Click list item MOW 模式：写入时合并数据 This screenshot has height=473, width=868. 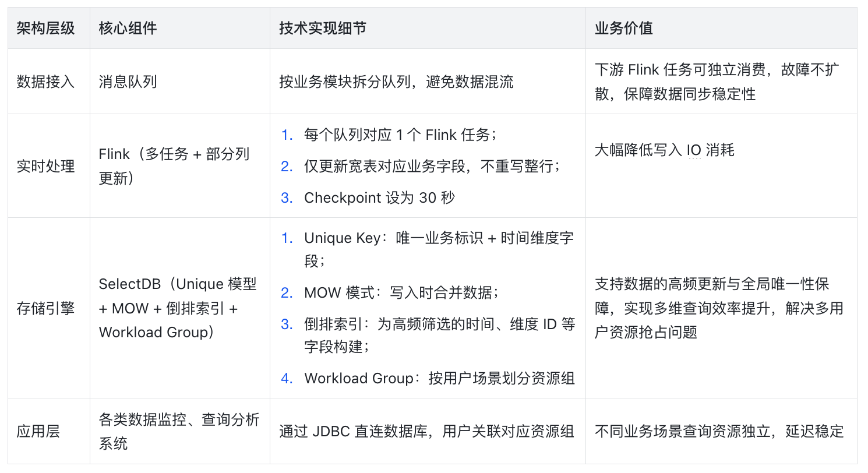point(401,292)
